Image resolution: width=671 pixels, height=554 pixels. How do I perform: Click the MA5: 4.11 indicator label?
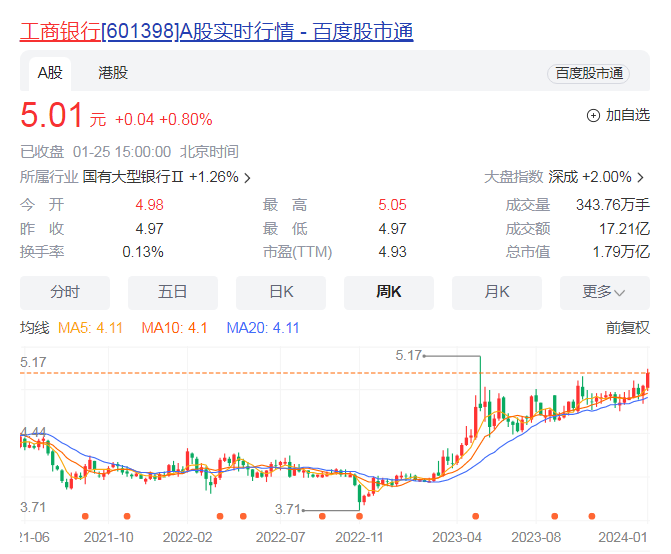click(90, 328)
